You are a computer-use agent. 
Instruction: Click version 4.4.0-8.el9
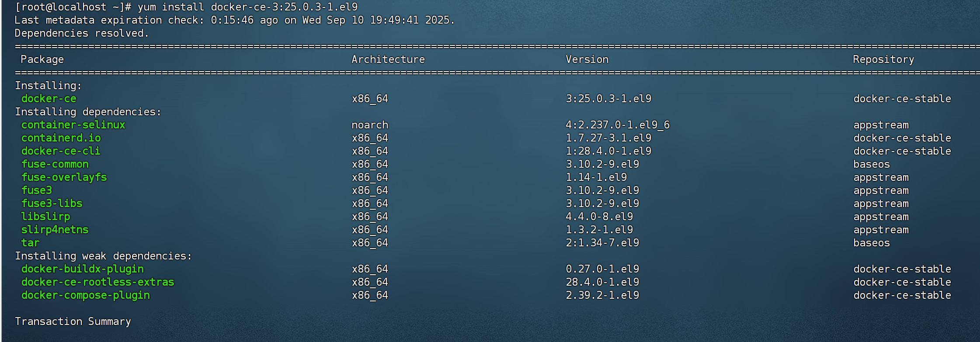[x=599, y=217]
